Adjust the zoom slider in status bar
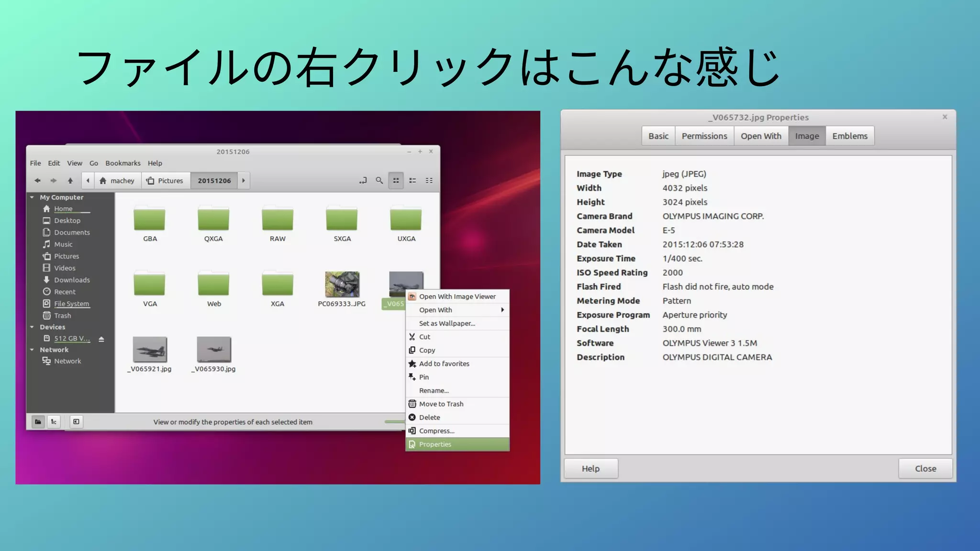 pyautogui.click(x=394, y=421)
